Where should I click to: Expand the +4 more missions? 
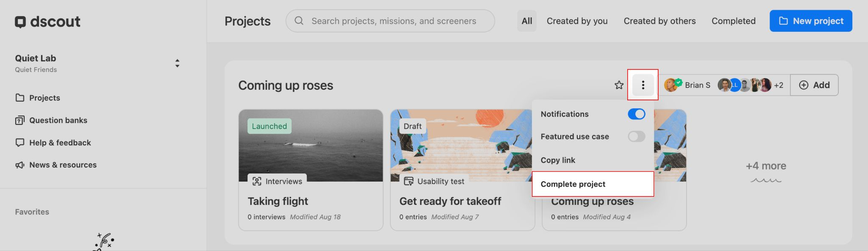coord(765,166)
